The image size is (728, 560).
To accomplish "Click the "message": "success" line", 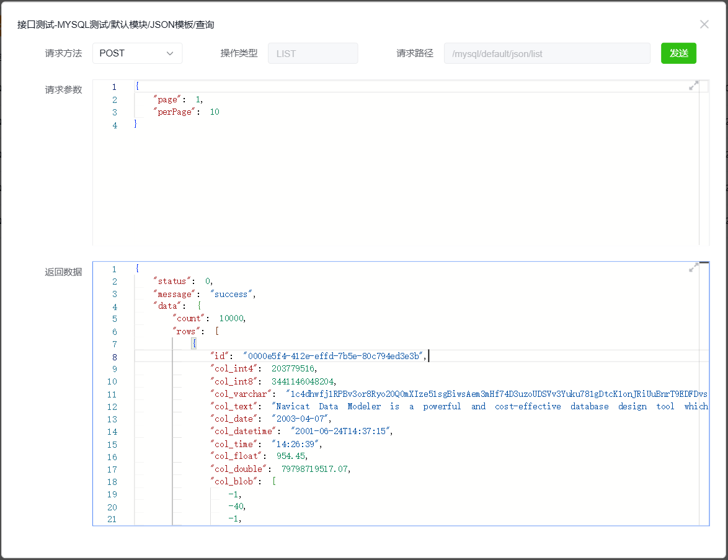I will click(x=204, y=294).
